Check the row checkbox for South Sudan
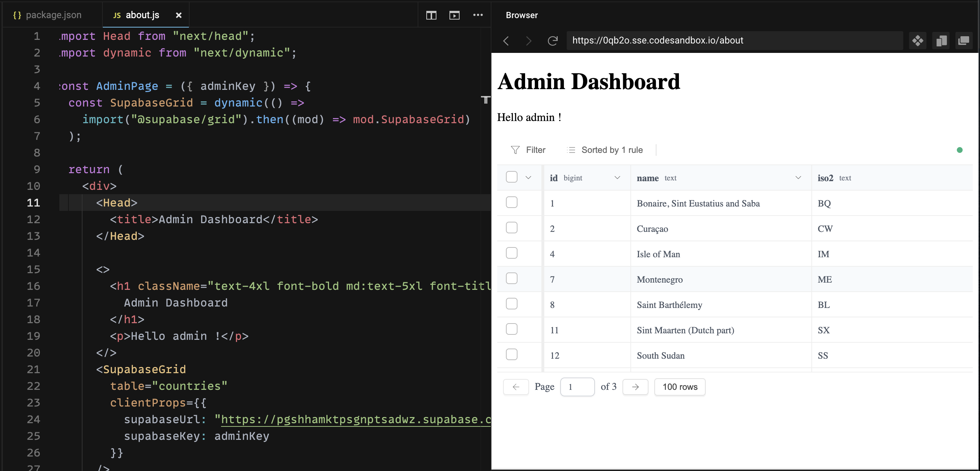The width and height of the screenshot is (980, 471). click(512, 354)
